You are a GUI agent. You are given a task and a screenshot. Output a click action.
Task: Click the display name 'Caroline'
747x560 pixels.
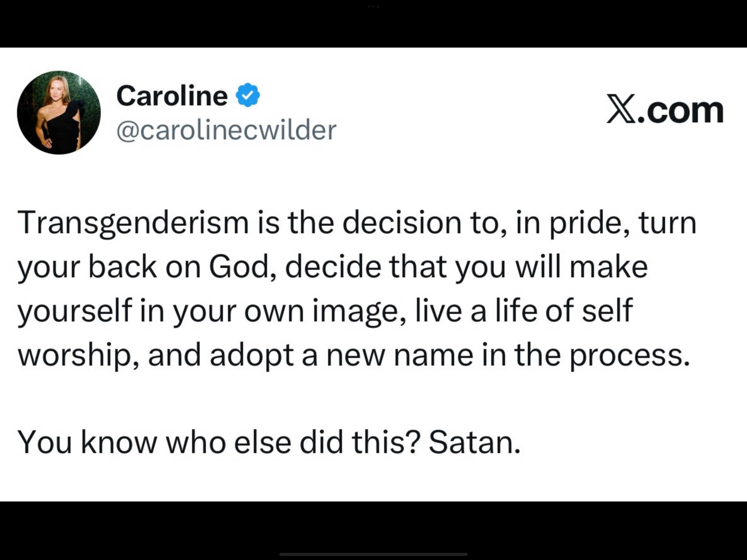click(x=172, y=96)
